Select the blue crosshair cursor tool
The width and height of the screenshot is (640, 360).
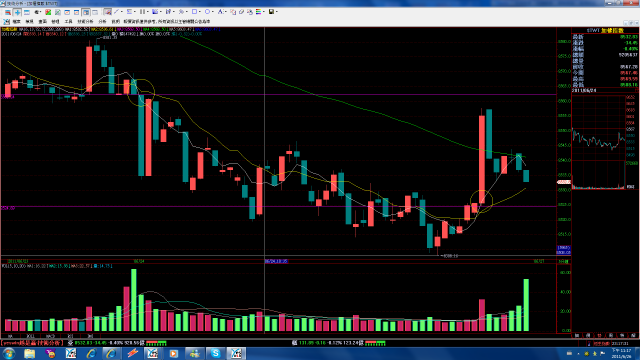coord(18,12)
